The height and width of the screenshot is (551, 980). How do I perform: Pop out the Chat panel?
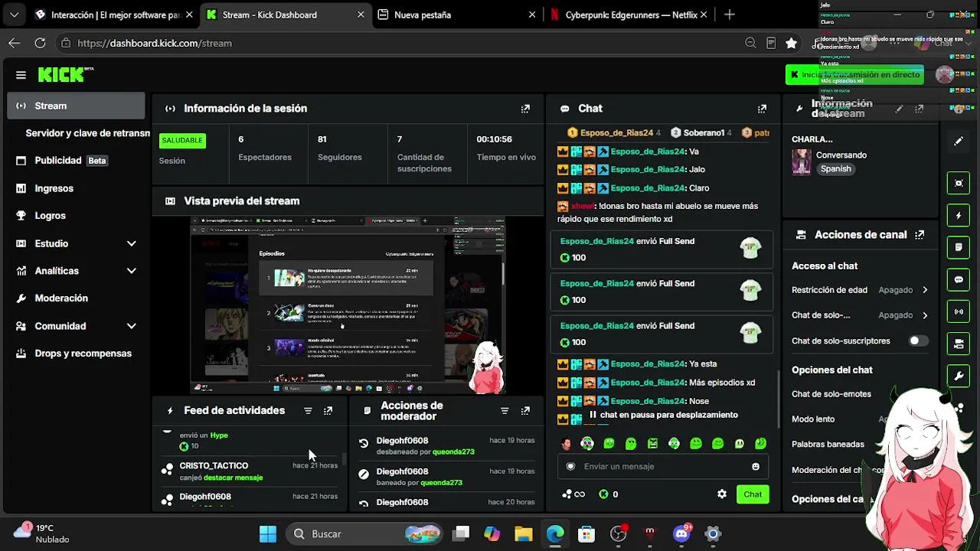coord(762,109)
